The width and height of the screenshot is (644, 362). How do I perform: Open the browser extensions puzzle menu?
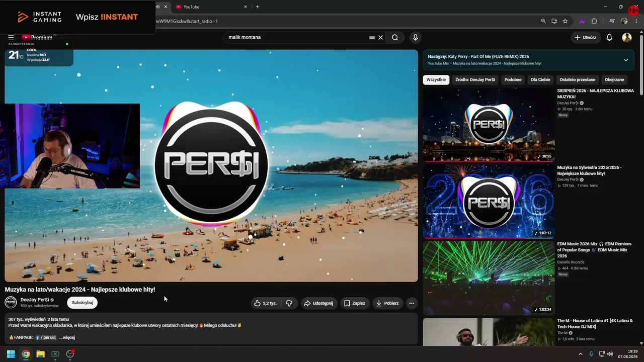pyautogui.click(x=594, y=21)
